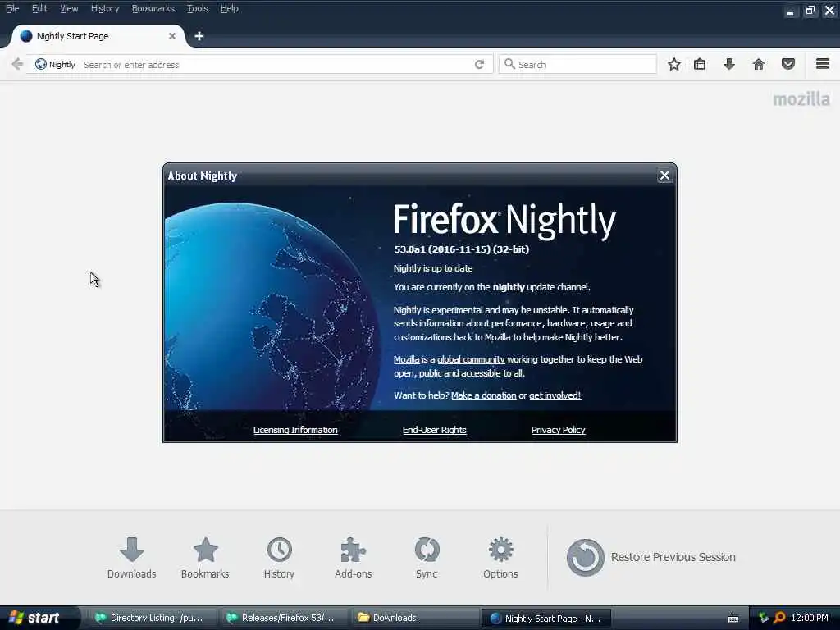Click the keyboard icon in the taskbar
Viewport: 840px width, 630px height.
tap(733, 619)
